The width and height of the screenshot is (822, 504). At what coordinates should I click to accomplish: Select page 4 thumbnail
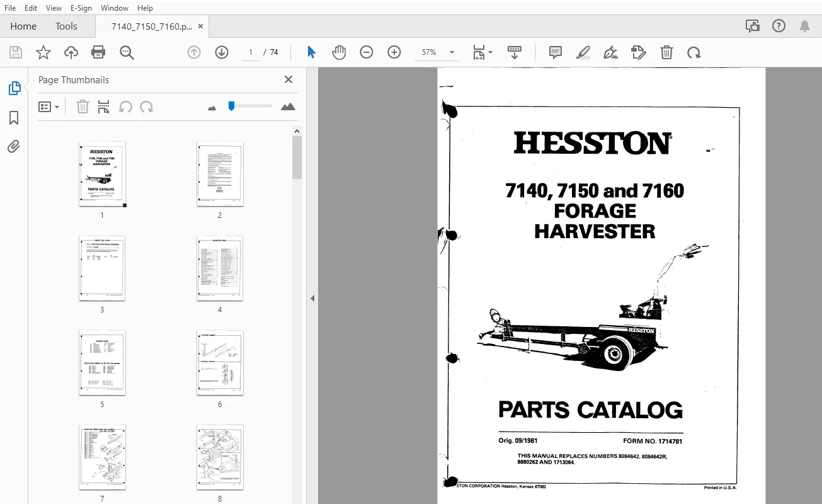pyautogui.click(x=220, y=268)
